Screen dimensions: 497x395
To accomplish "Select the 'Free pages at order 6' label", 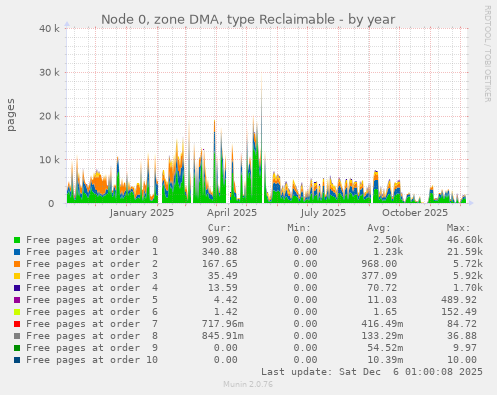I will (x=92, y=312).
